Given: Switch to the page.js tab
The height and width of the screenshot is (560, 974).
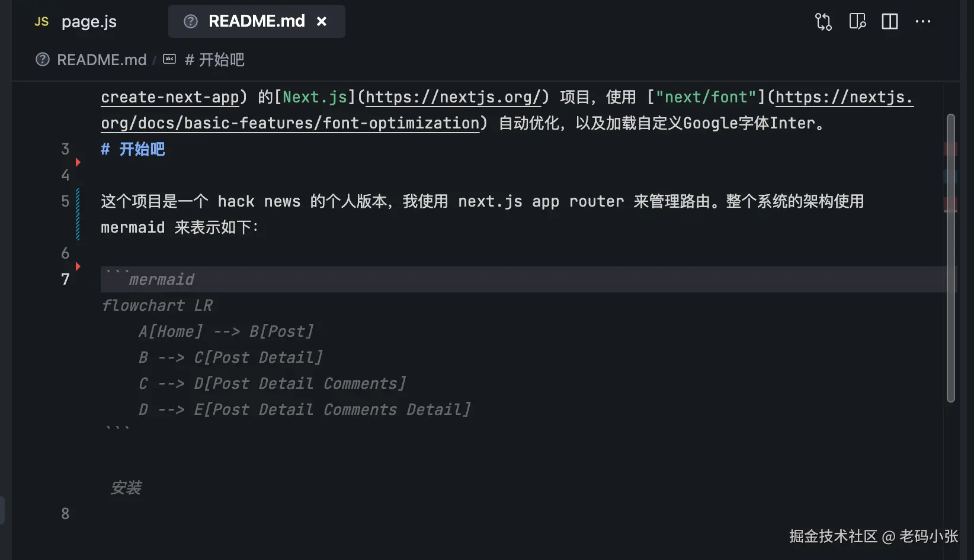Looking at the screenshot, I should [89, 22].
